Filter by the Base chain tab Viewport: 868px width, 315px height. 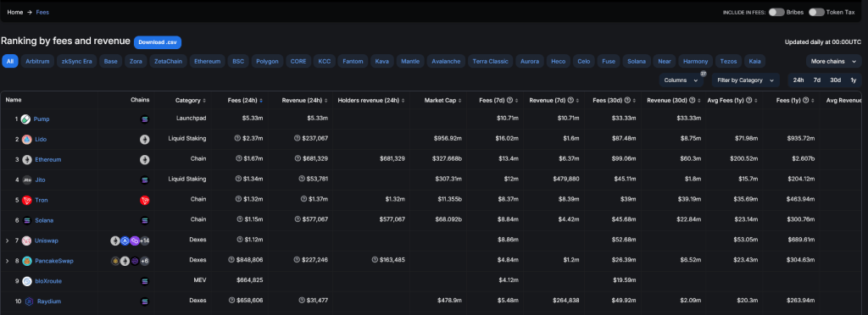(x=111, y=61)
